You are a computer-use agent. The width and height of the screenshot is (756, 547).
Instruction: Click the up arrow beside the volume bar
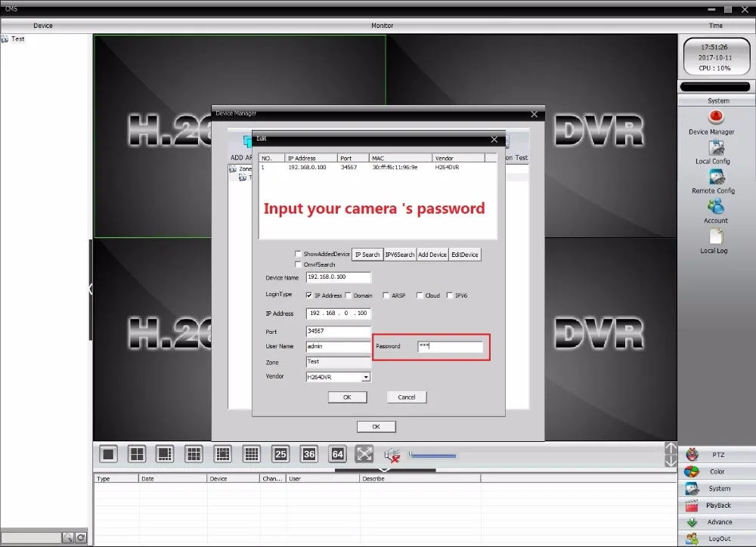[671, 448]
